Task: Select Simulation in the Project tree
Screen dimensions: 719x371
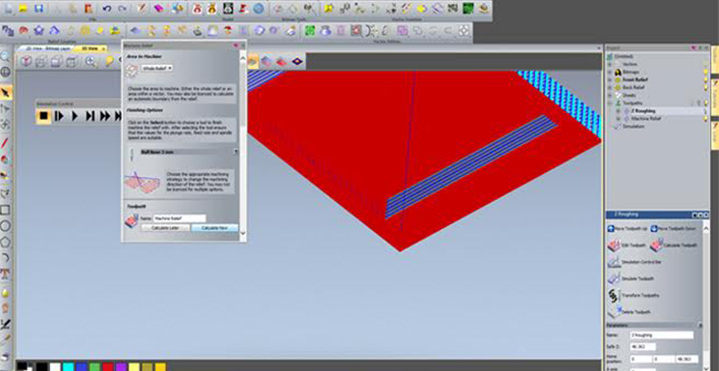Action: coord(633,126)
